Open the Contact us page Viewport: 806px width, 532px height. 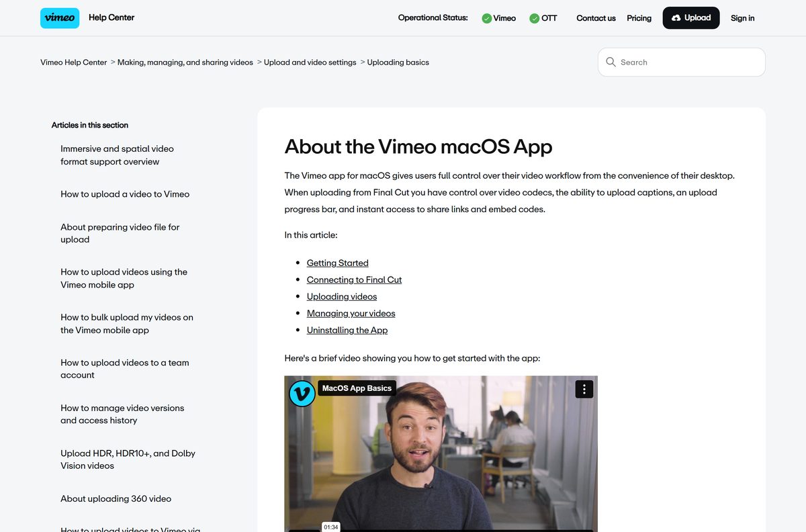pos(596,18)
